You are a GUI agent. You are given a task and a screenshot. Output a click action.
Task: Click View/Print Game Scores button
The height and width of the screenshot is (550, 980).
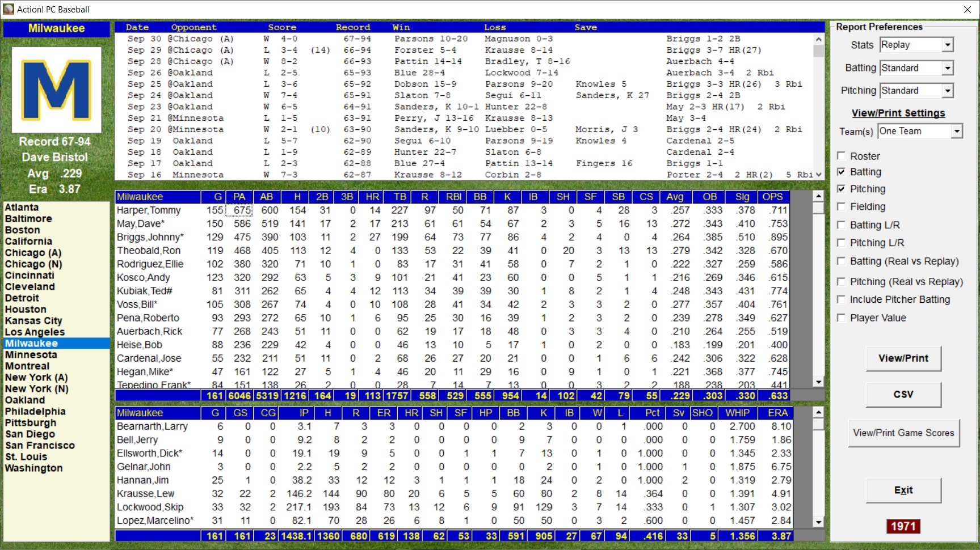pyautogui.click(x=903, y=433)
